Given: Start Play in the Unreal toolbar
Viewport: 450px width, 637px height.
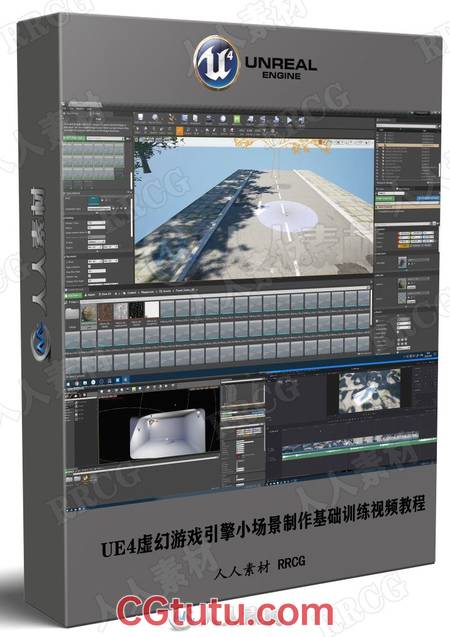Looking at the screenshot, I should [x=289, y=120].
